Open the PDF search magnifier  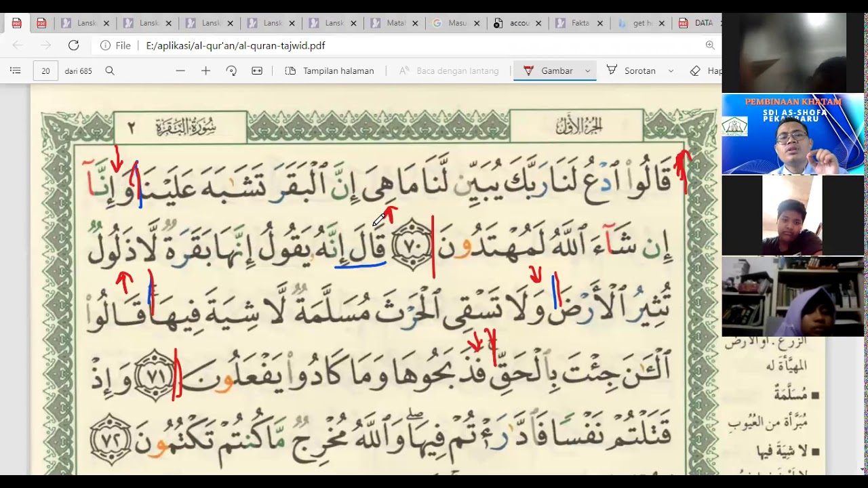tap(110, 70)
